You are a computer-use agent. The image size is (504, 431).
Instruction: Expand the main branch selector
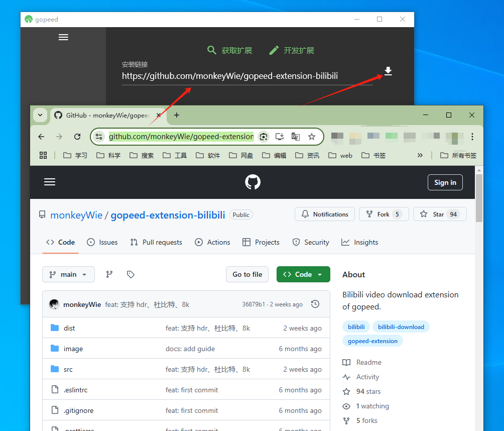[x=68, y=274]
